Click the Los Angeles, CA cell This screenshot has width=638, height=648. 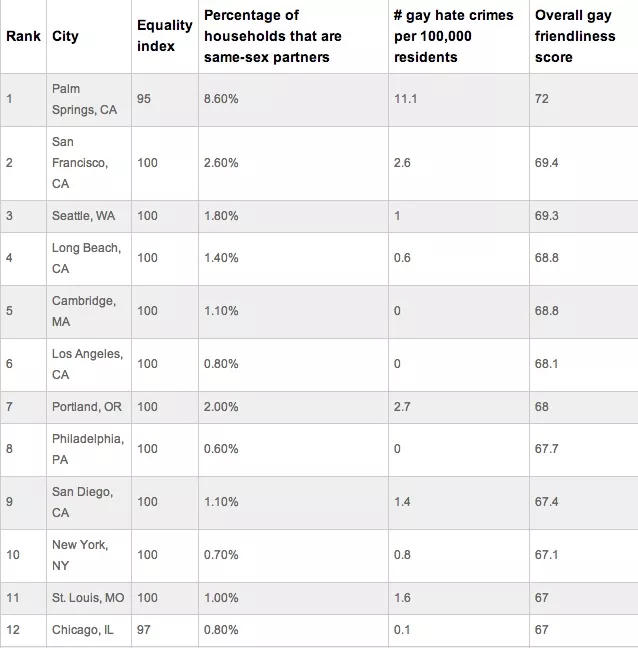[x=89, y=364]
